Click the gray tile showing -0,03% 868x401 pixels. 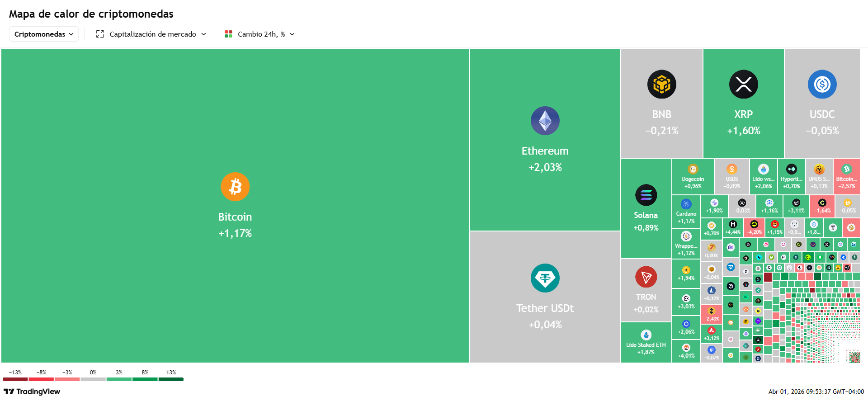coord(742,206)
